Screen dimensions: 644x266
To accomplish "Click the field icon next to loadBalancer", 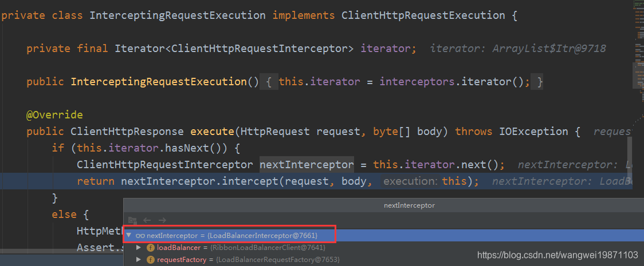I will pos(151,248).
